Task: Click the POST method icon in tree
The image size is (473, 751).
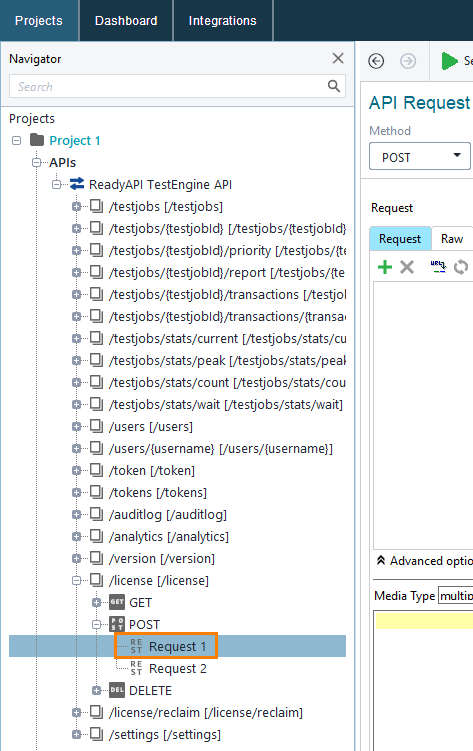Action: (x=117, y=624)
